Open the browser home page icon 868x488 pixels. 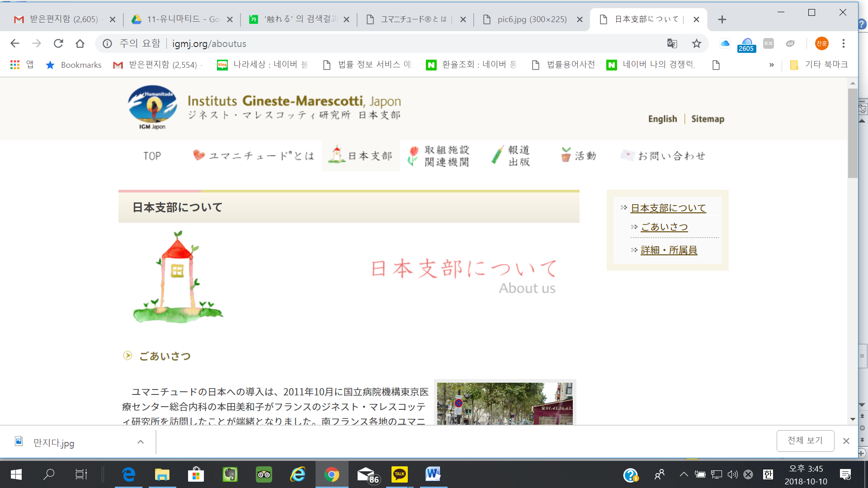tap(80, 43)
